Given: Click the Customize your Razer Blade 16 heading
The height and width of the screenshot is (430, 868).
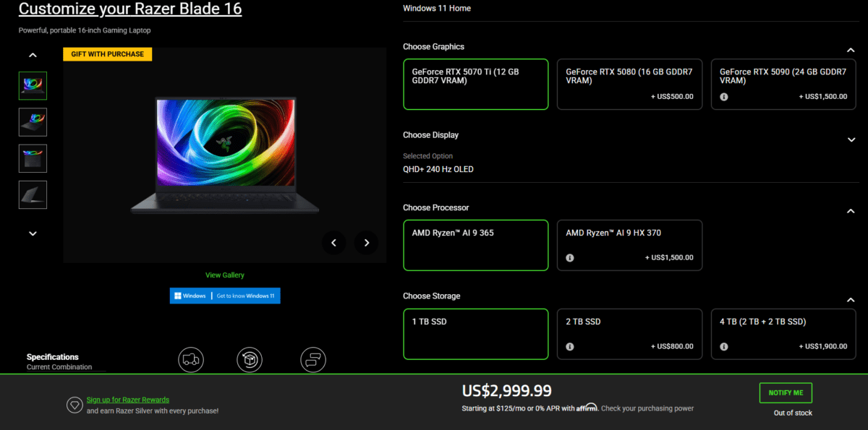Looking at the screenshot, I should pyautogui.click(x=130, y=9).
